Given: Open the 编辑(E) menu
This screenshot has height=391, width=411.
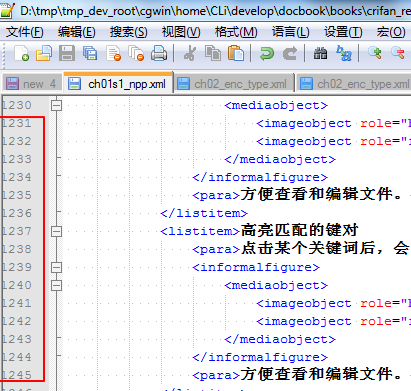Looking at the screenshot, I should (x=77, y=32).
